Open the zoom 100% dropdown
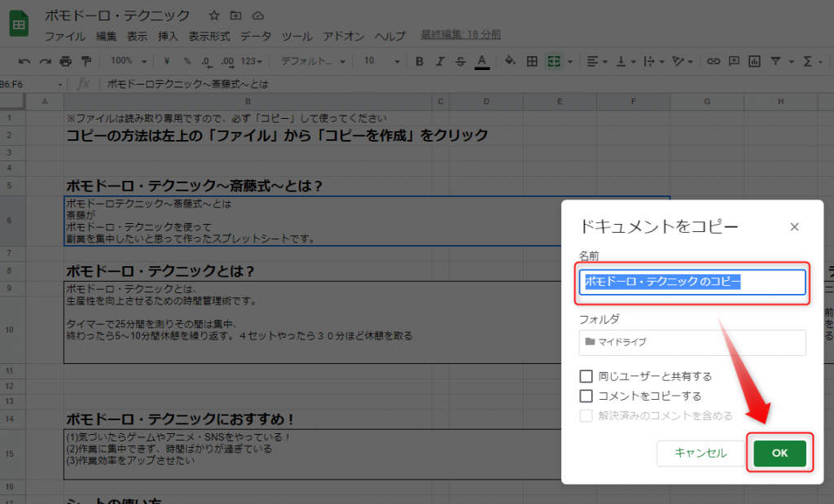This screenshot has width=834, height=504. click(129, 61)
